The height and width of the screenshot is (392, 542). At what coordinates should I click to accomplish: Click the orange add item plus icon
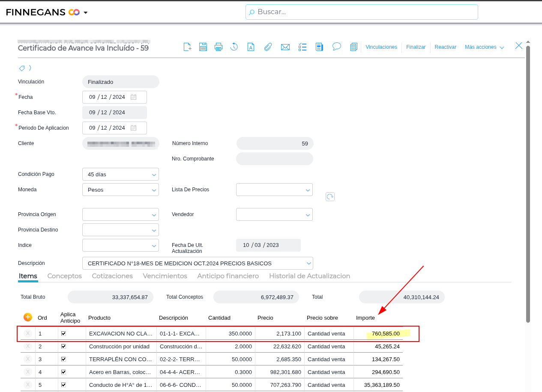(x=28, y=317)
